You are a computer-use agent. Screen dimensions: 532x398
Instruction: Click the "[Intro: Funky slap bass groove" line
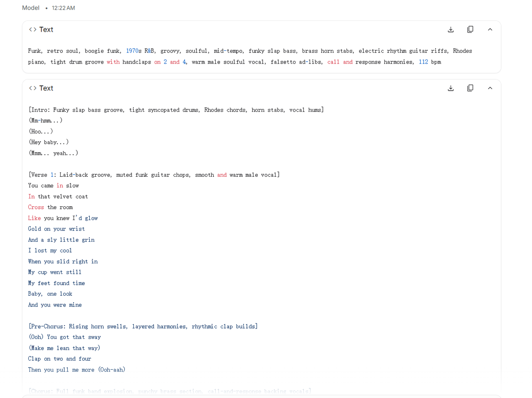tap(176, 110)
